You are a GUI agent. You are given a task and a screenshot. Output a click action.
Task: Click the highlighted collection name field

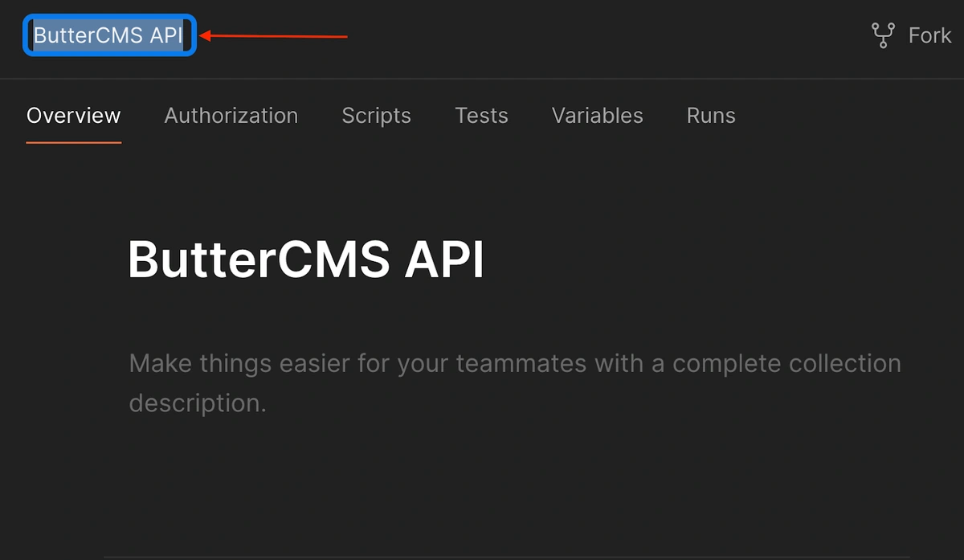click(109, 36)
